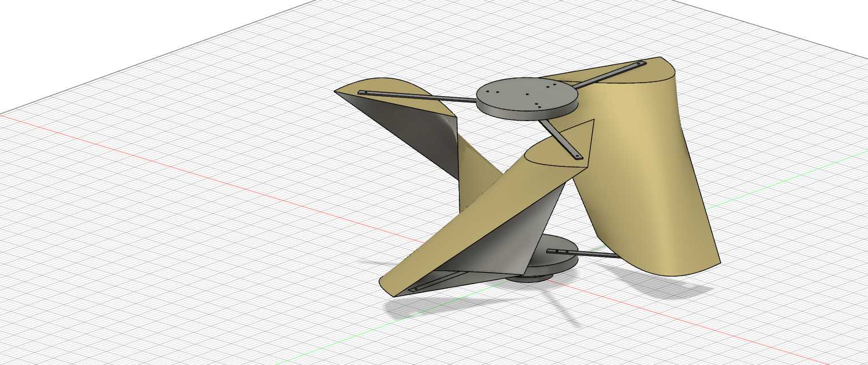868x365 pixels.
Task: Select the top support arm reaching the left blade
Action: pos(418,97)
